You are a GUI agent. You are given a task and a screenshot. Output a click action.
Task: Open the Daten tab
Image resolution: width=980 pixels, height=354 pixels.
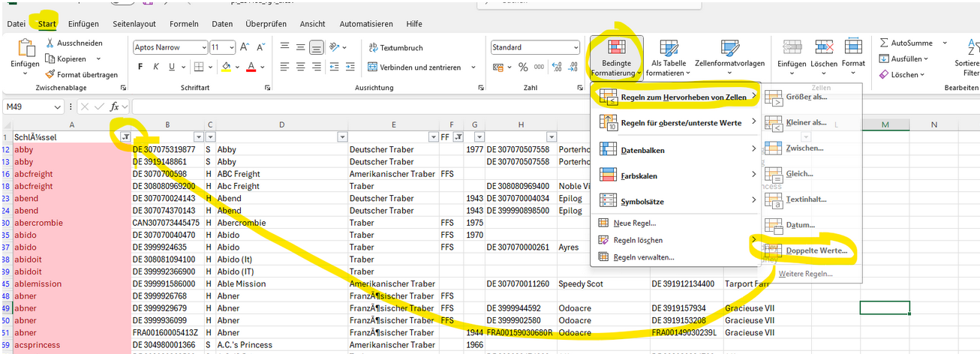point(222,24)
